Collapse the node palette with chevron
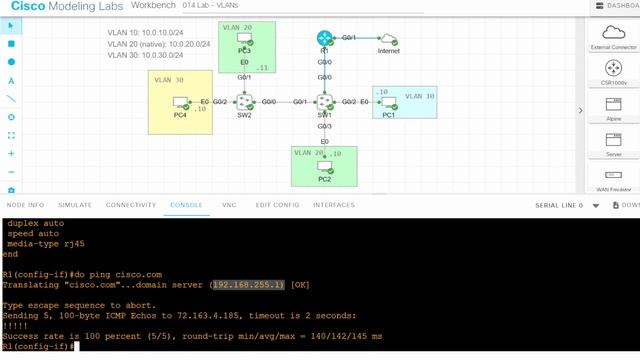 point(580,110)
